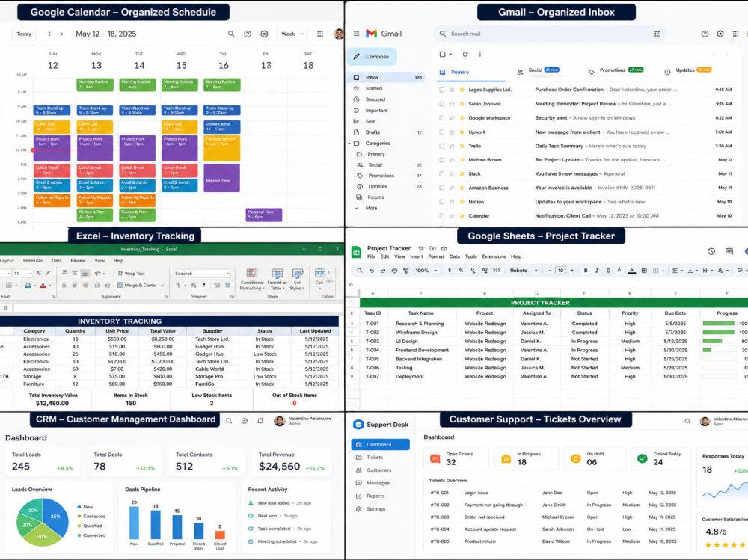Open Gmail settings gear icon
This screenshot has height=560, width=748.
click(x=720, y=34)
